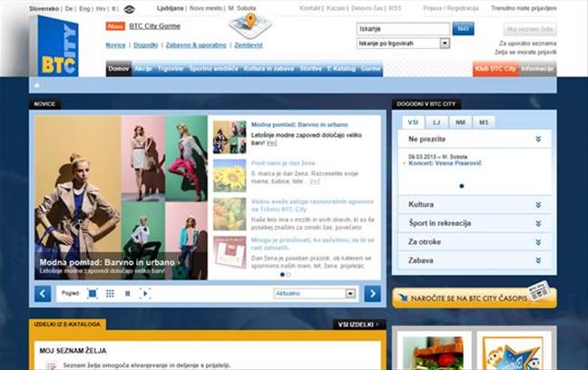Switch language to De
This screenshot has height=370, width=588.
[x=69, y=8]
